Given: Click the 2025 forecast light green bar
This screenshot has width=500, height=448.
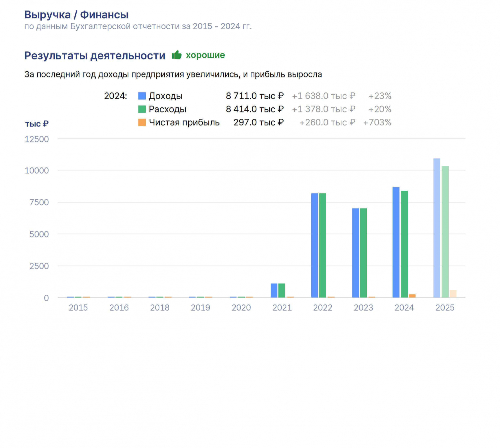Looking at the screenshot, I should click(445, 232).
